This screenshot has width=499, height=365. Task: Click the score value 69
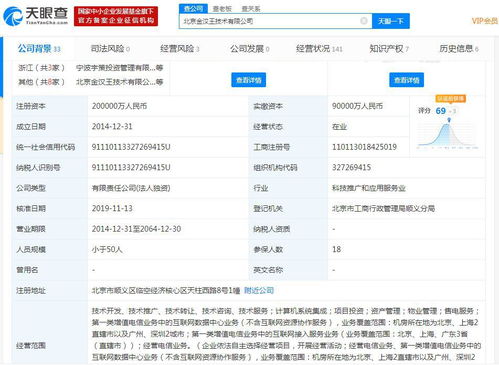click(x=441, y=111)
